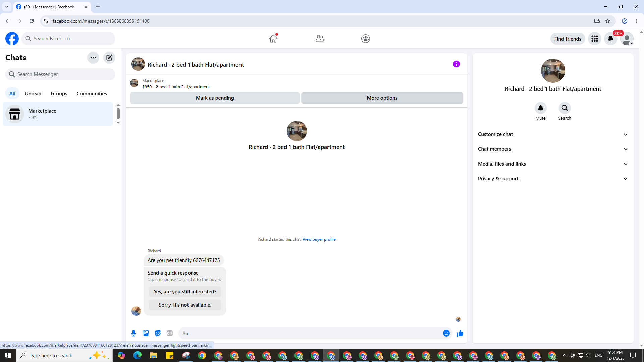Choose a GIF
The width and height of the screenshot is (644, 362).
coord(170,333)
